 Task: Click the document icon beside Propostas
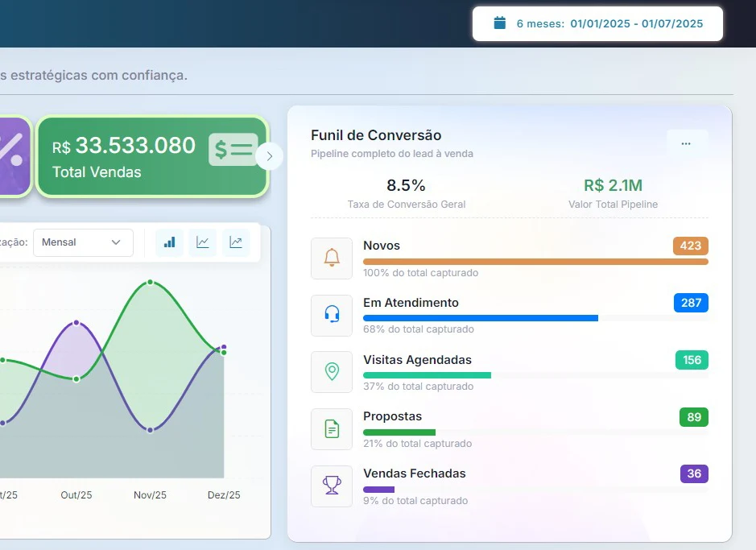[332, 429]
